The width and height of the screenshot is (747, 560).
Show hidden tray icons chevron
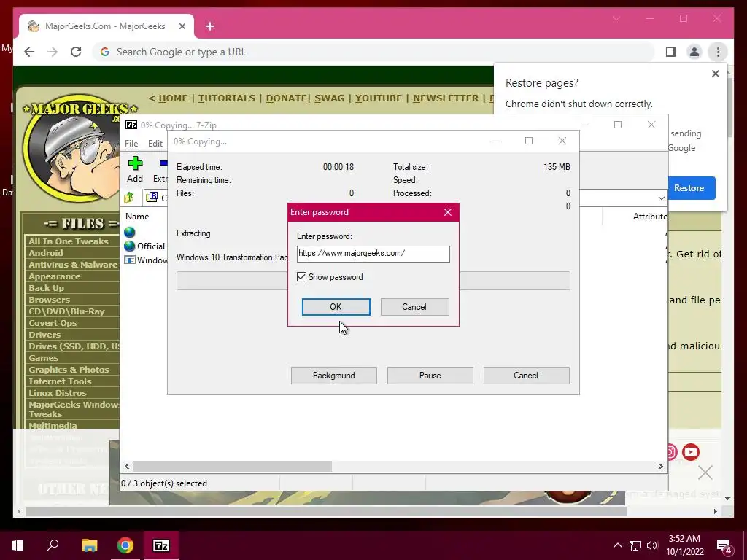coord(617,545)
